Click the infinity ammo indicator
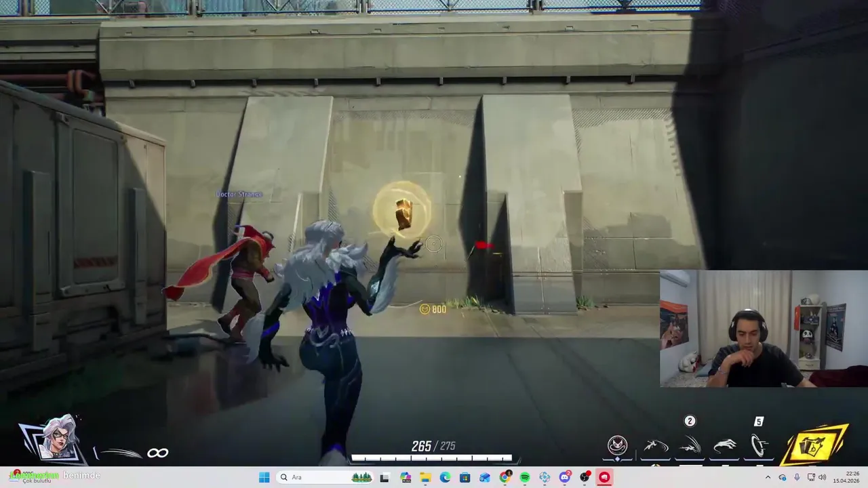Image resolution: width=868 pixels, height=488 pixels. pos(157,453)
